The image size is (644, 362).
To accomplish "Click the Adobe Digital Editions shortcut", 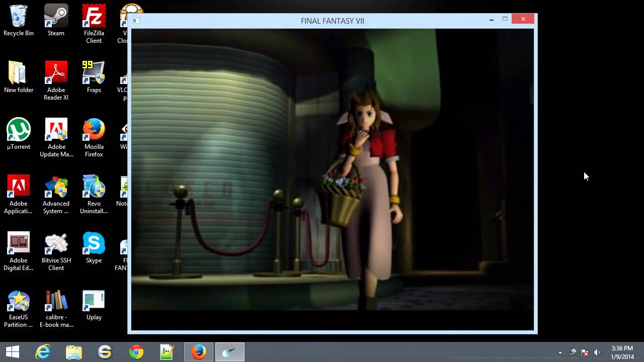I will point(19,251).
